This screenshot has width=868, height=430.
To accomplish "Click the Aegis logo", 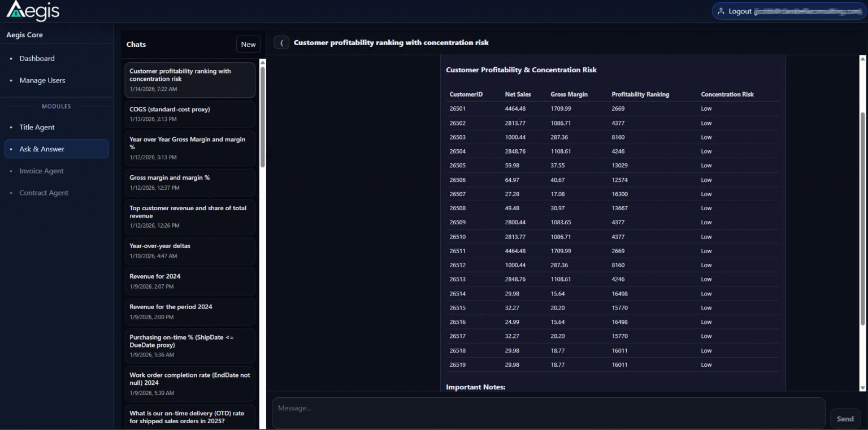I will [33, 11].
